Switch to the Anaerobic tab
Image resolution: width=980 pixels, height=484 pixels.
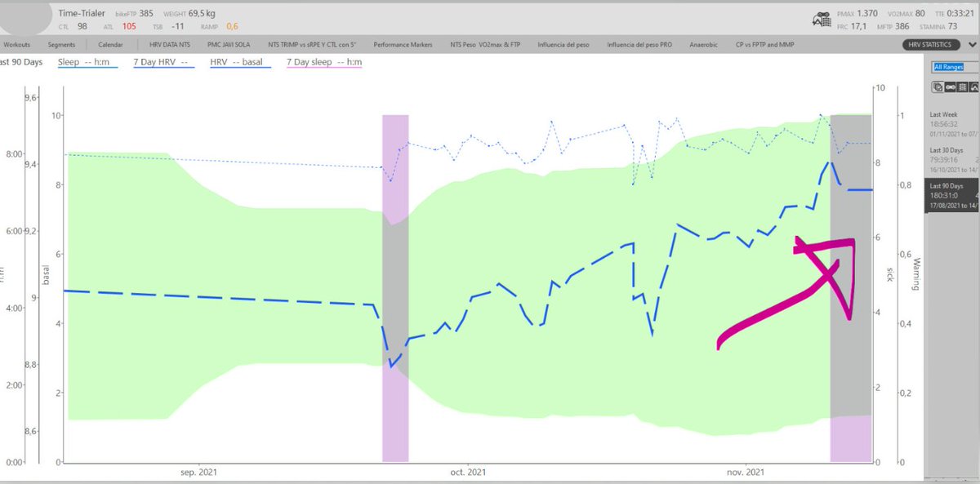point(704,45)
